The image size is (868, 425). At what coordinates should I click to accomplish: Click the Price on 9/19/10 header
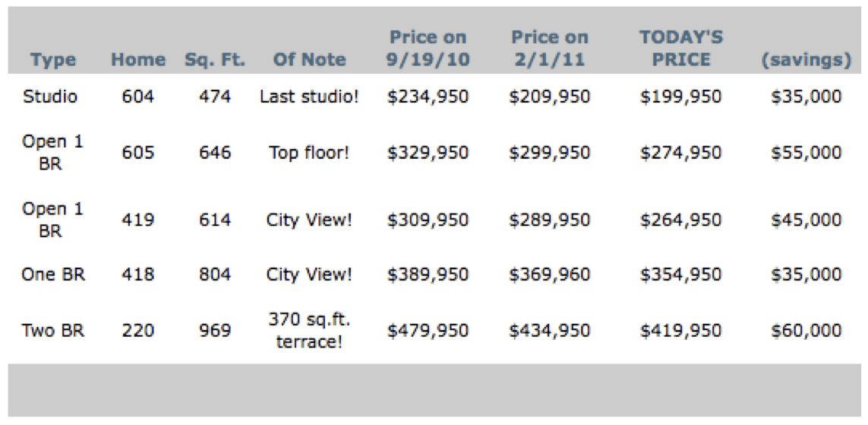coord(428,49)
